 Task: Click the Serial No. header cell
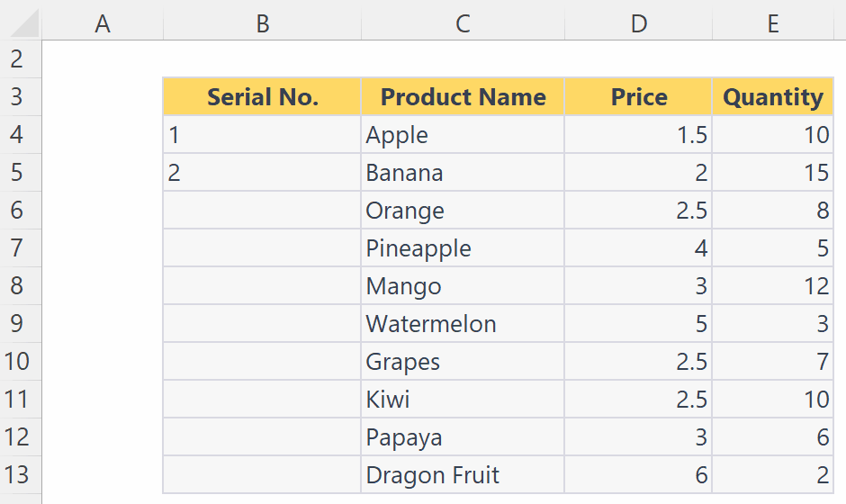[x=262, y=96]
